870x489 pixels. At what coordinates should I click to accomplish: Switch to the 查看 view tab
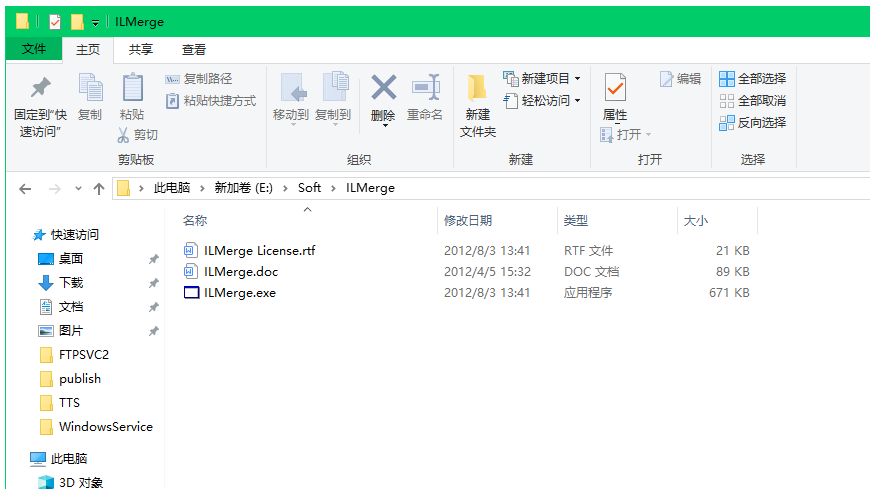(194, 50)
